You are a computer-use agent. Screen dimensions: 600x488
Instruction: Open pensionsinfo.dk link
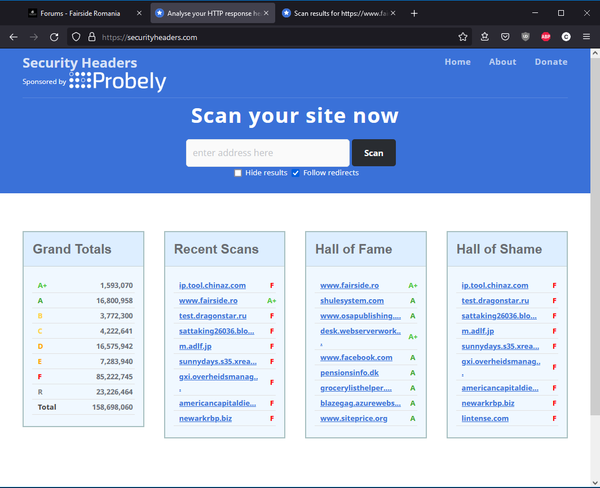click(349, 373)
